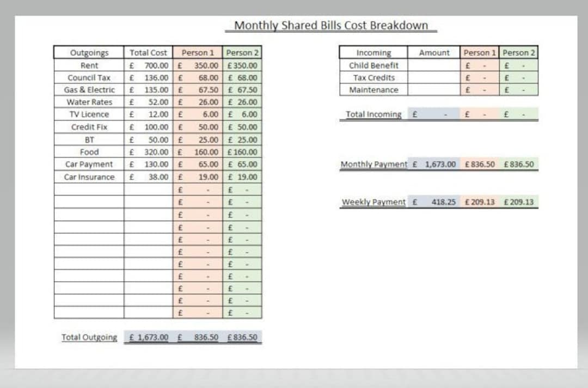Image resolution: width=588 pixels, height=388 pixels.
Task: Select Food Person 1 share 160.00
Action: [198, 152]
